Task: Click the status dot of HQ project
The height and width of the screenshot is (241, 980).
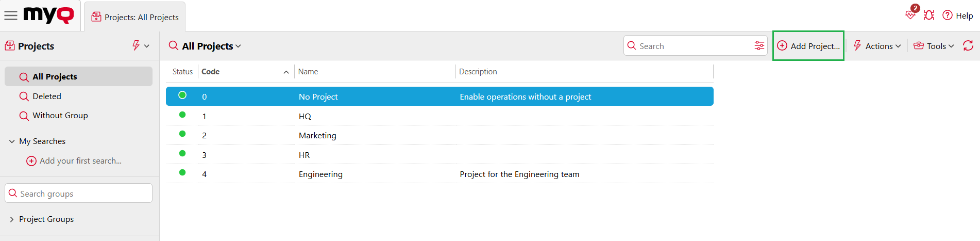Action: (182, 115)
